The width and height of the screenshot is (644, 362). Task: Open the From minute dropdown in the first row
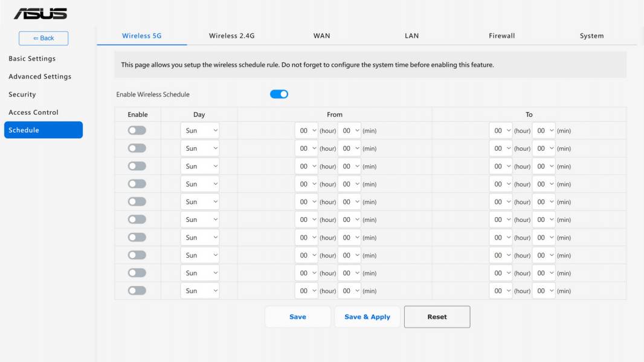coord(350,130)
